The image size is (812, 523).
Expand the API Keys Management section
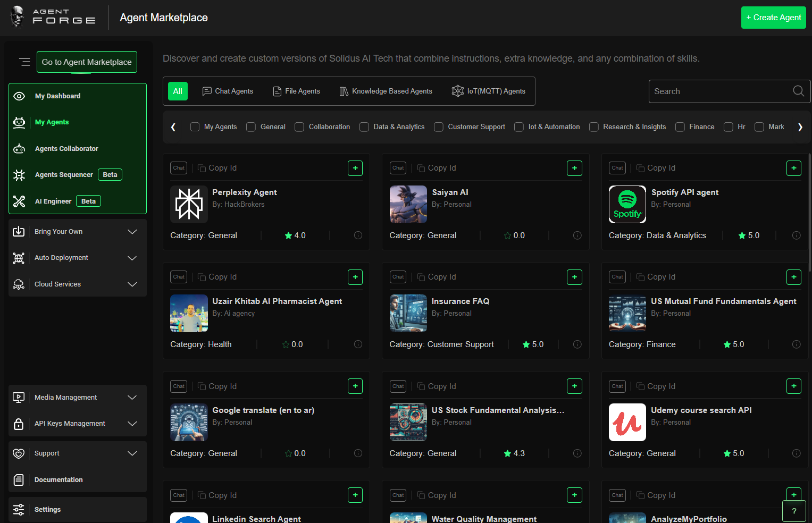132,424
